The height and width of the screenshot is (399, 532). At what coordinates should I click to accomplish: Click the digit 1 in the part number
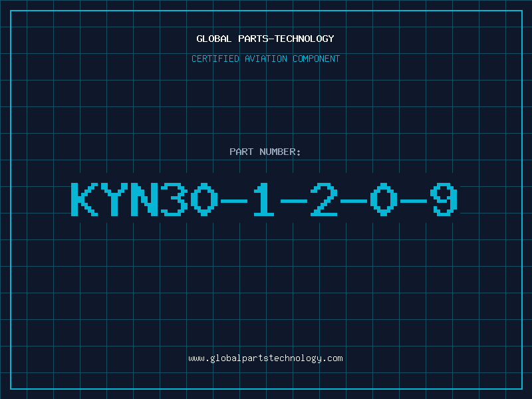click(264, 199)
